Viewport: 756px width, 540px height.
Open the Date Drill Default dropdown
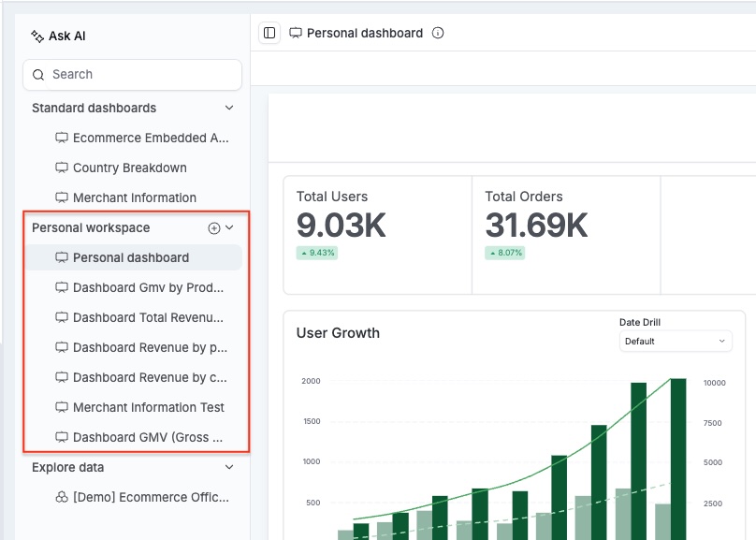click(676, 342)
